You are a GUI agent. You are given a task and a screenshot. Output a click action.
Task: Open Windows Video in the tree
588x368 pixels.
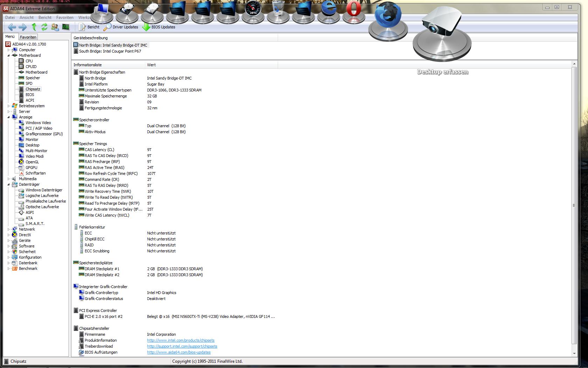38,123
